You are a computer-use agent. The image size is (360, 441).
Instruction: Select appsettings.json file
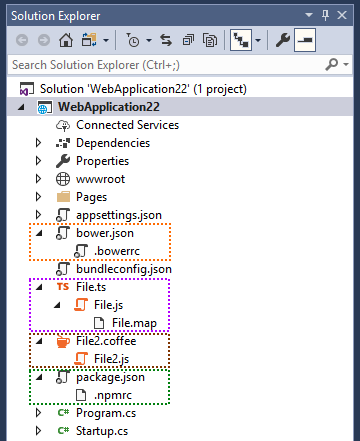coord(119,215)
